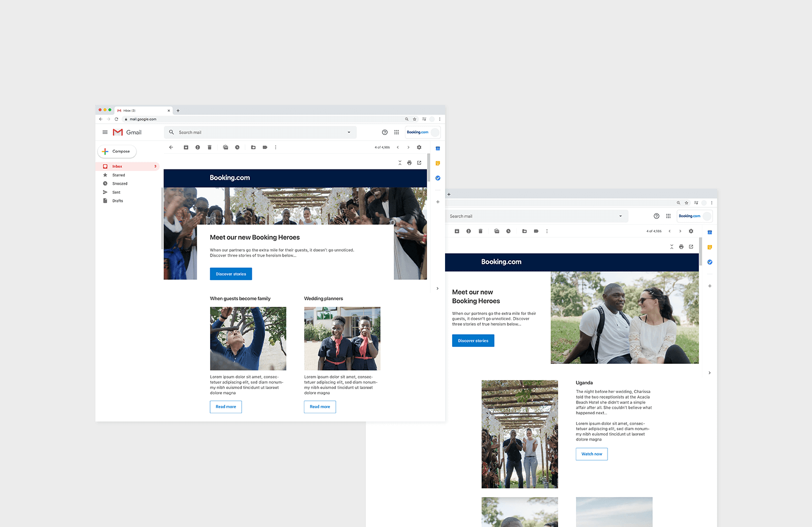
Task: Open Google apps grid in front window
Action: click(x=396, y=132)
